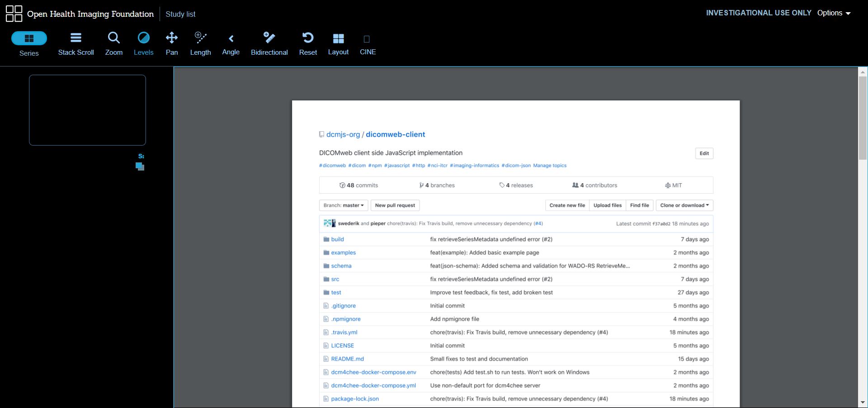
Task: Pick the Length measurement tool
Action: click(x=200, y=44)
